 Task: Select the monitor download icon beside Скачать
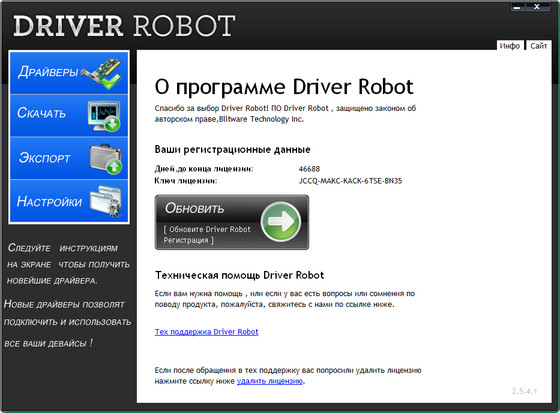104,116
